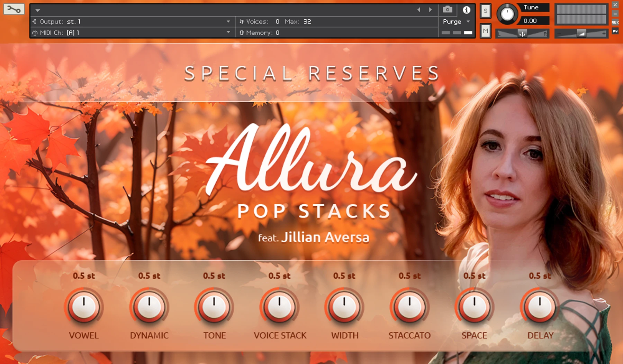
Task: Click the AUX sends button
Action: (615, 22)
